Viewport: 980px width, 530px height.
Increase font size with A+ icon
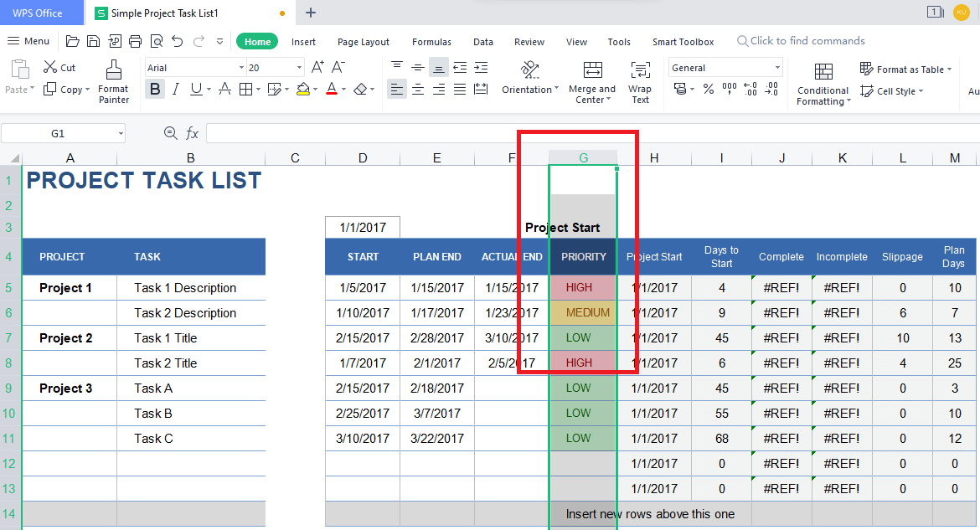tap(317, 68)
